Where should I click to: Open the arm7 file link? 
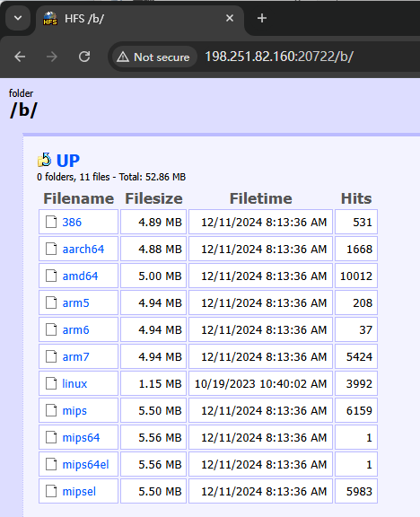coord(75,356)
